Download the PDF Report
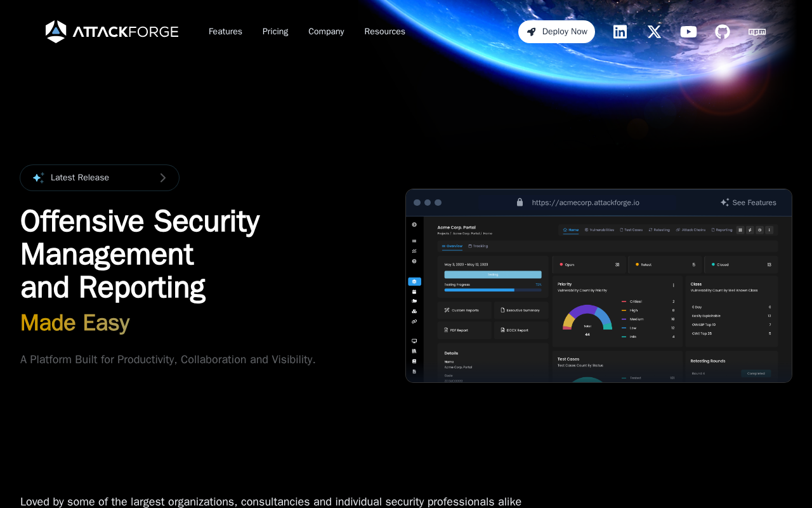 pos(464,330)
